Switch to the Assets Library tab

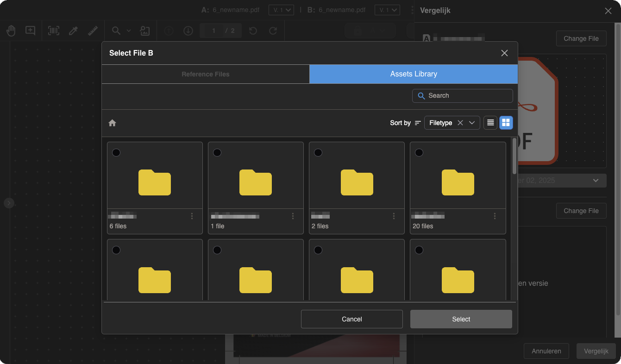coord(413,74)
